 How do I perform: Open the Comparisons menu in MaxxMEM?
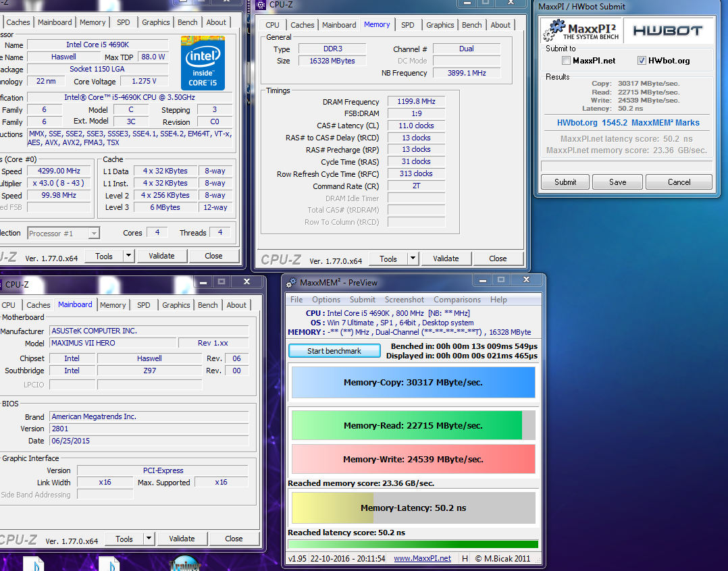(x=457, y=300)
